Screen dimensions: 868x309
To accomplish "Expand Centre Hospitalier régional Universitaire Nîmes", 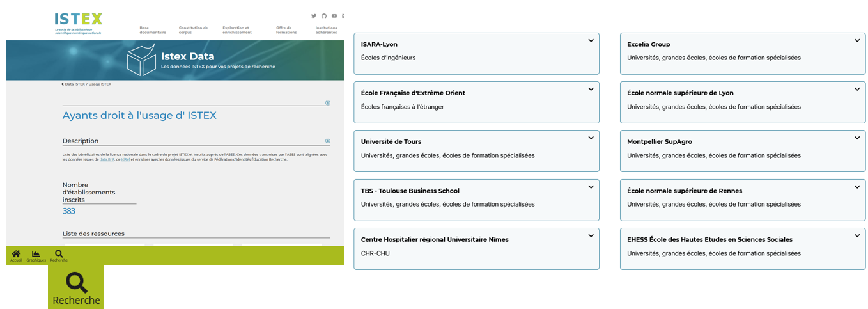I will point(591,236).
